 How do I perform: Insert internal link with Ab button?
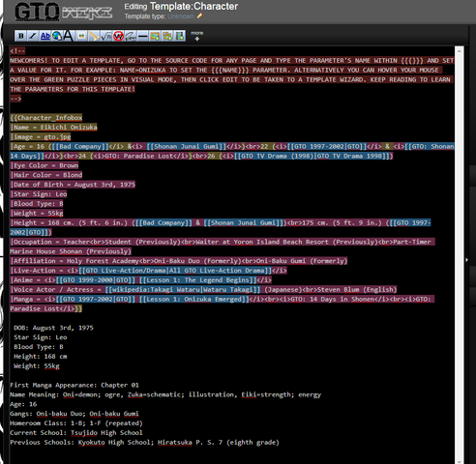pyautogui.click(x=45, y=36)
